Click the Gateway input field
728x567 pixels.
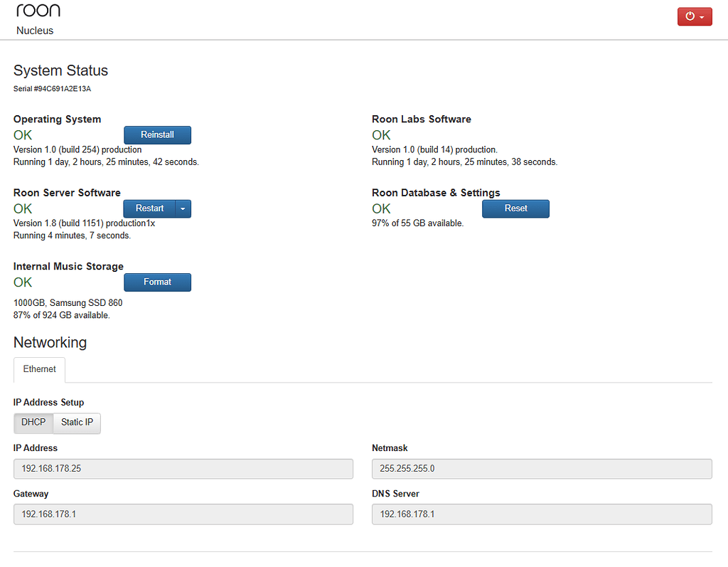point(183,514)
